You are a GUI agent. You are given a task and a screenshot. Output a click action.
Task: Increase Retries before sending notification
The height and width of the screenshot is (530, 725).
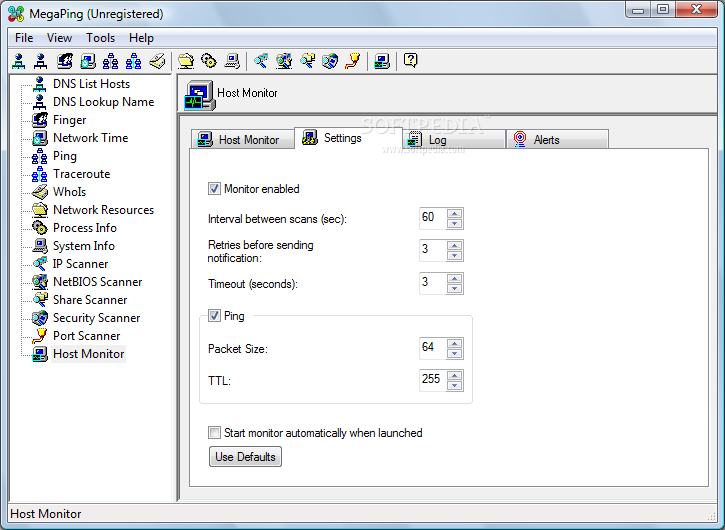pyautogui.click(x=455, y=246)
